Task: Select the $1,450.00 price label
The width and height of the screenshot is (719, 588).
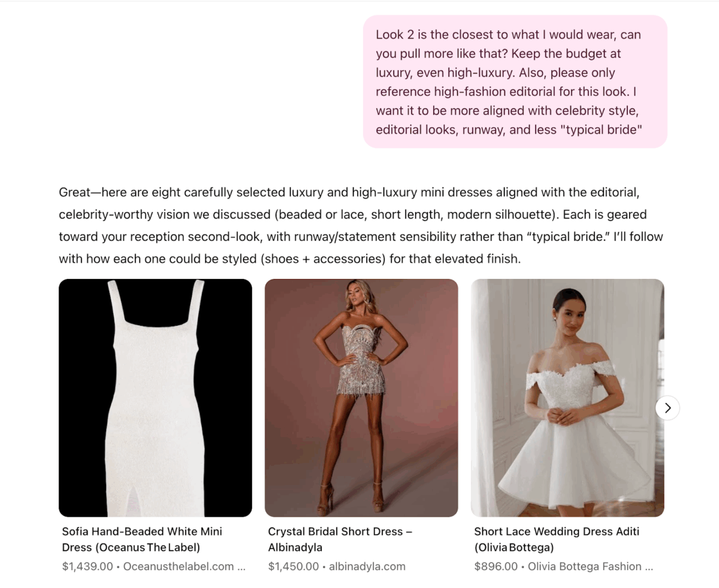Action: point(294,566)
